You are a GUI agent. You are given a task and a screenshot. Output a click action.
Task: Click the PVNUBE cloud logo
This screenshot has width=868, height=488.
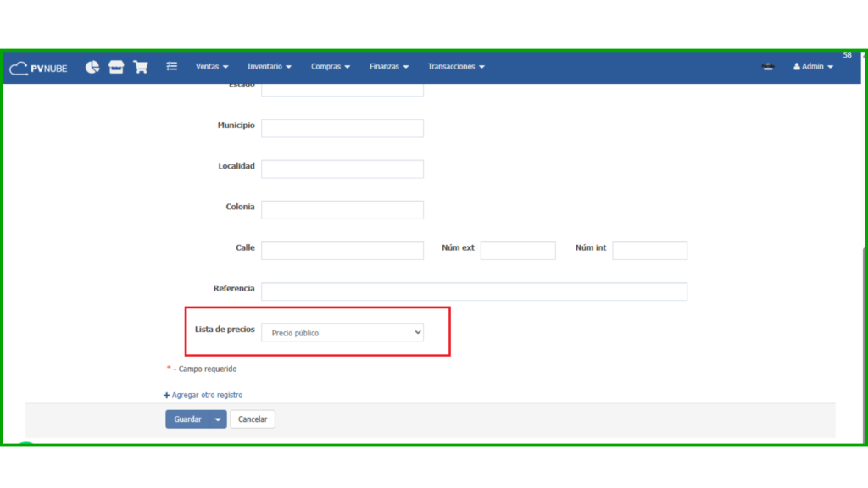(38, 68)
